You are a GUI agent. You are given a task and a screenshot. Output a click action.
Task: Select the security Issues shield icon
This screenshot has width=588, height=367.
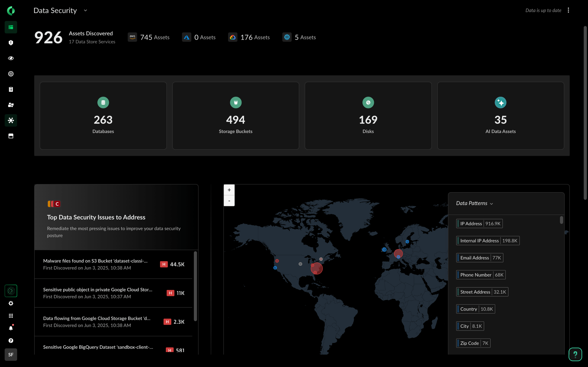point(11,42)
